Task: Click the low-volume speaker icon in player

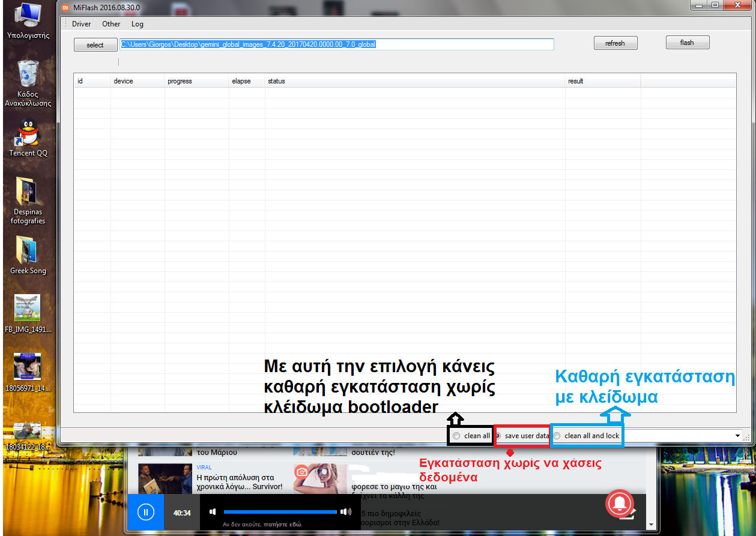Action: (x=212, y=512)
